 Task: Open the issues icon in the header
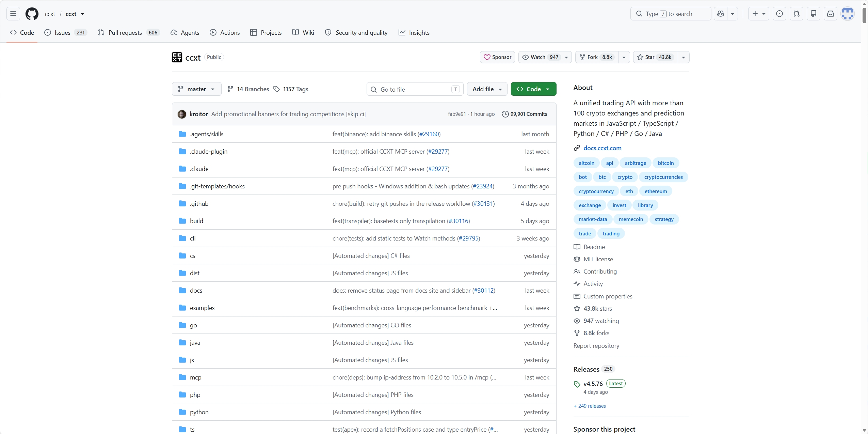pyautogui.click(x=779, y=14)
